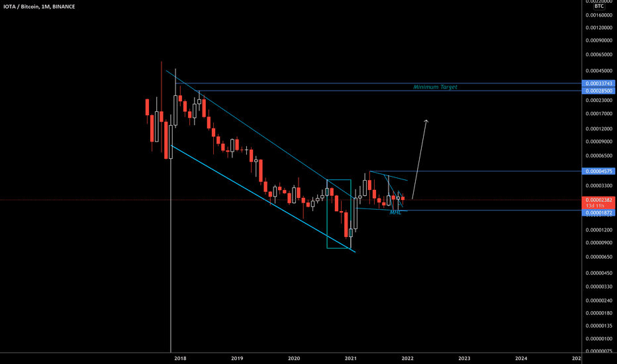Image resolution: width=617 pixels, height=364 pixels.
Task: Click the 0.00000135 price axis label
Action: pos(599,326)
